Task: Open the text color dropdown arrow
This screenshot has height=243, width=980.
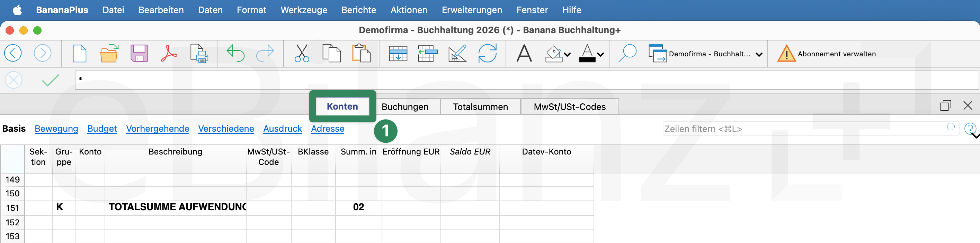Action: (x=600, y=55)
